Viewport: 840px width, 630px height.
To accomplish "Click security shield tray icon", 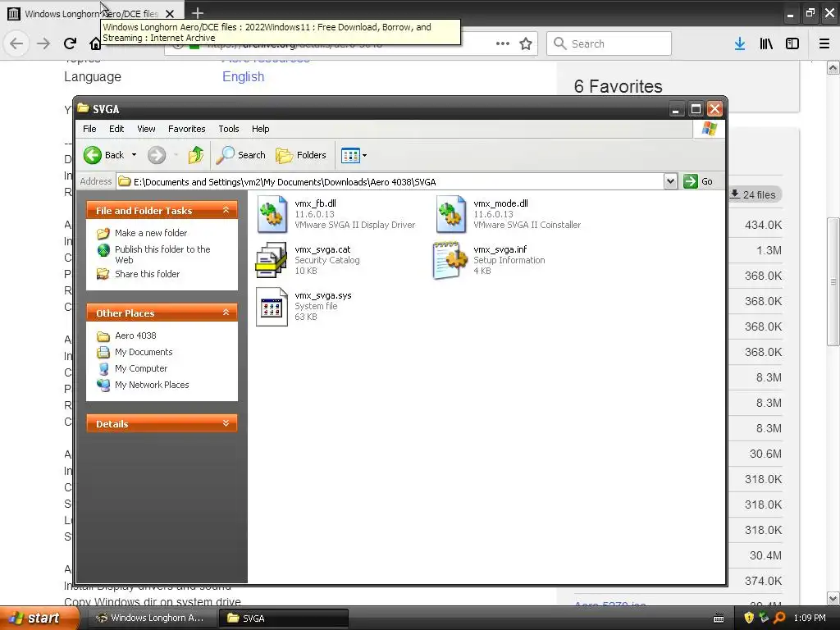I will (x=749, y=618).
